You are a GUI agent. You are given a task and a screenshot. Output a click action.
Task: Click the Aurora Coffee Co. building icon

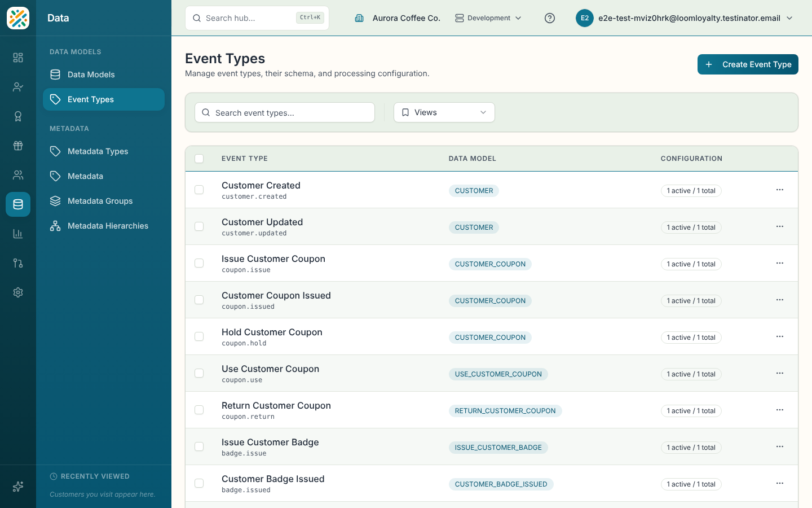(359, 18)
